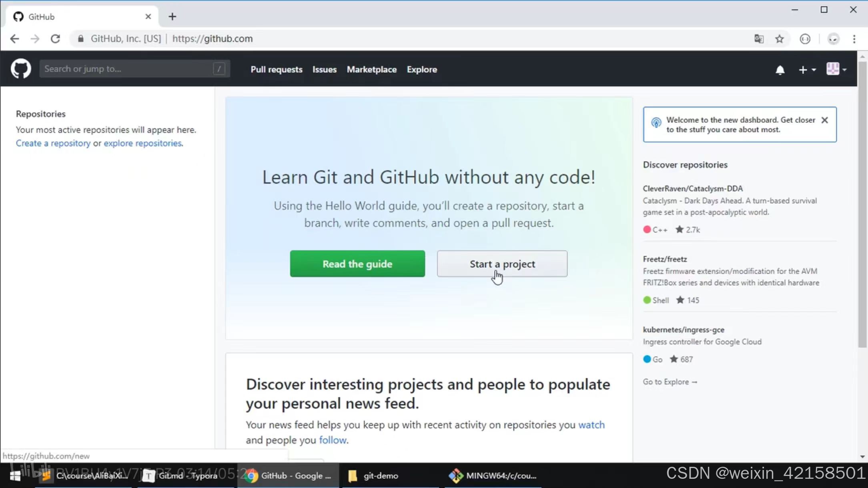The image size is (868, 488).
Task: Open the user avatar menu dropdown
Action: [x=836, y=69]
